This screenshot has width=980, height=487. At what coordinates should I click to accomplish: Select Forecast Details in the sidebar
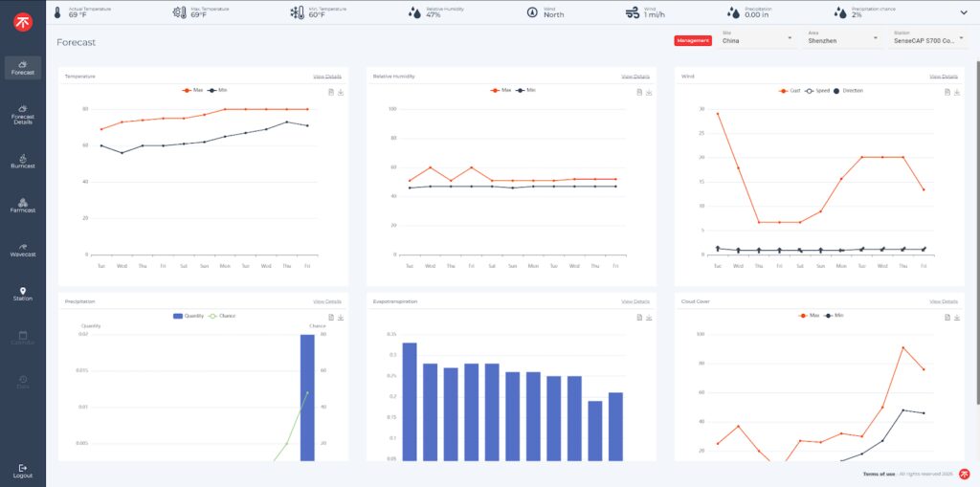23,113
